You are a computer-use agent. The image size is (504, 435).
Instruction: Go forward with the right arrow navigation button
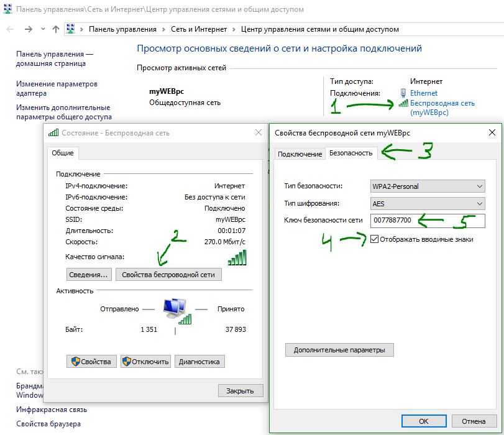click(x=29, y=29)
